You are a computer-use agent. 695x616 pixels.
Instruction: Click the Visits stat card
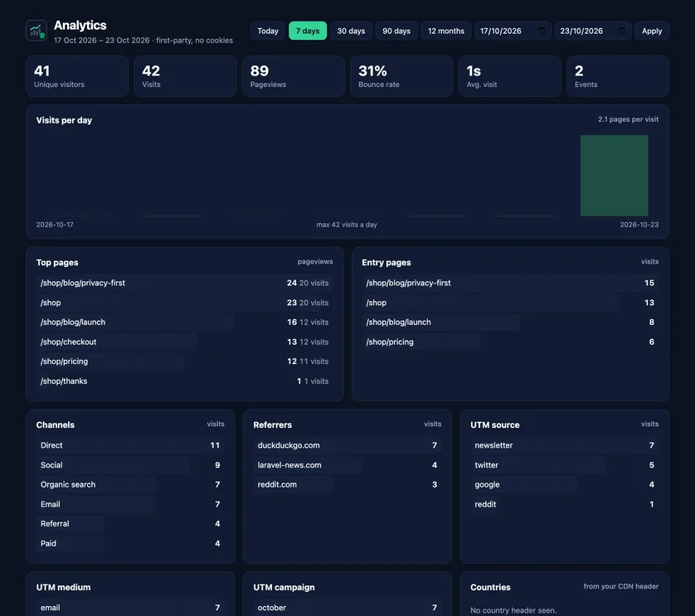pos(185,76)
